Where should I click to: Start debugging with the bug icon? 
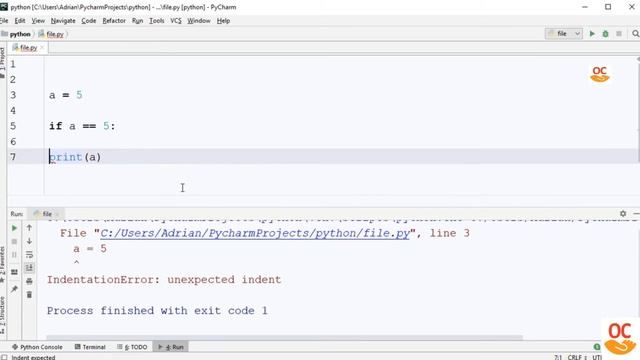coord(605,34)
